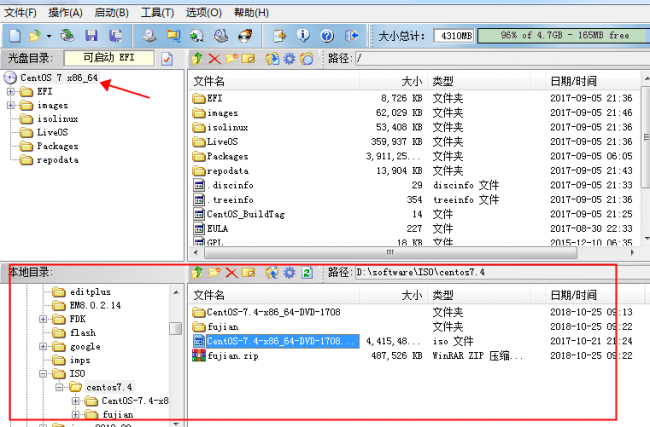Open the 工具(T) menu

(157, 13)
